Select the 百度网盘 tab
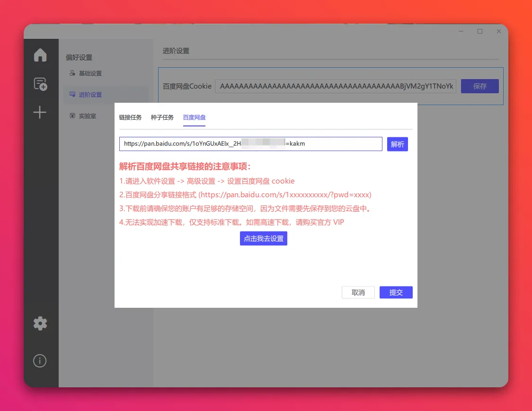532x411 pixels. (x=195, y=117)
